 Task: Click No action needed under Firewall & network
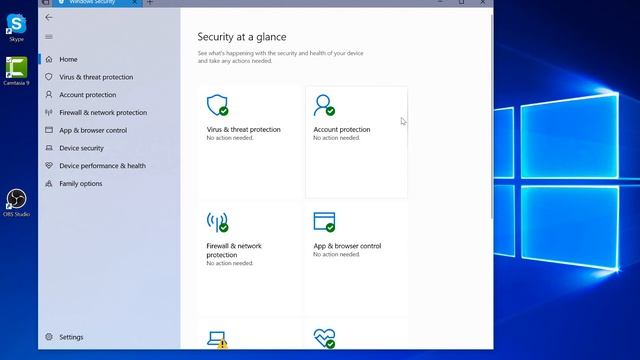click(230, 263)
